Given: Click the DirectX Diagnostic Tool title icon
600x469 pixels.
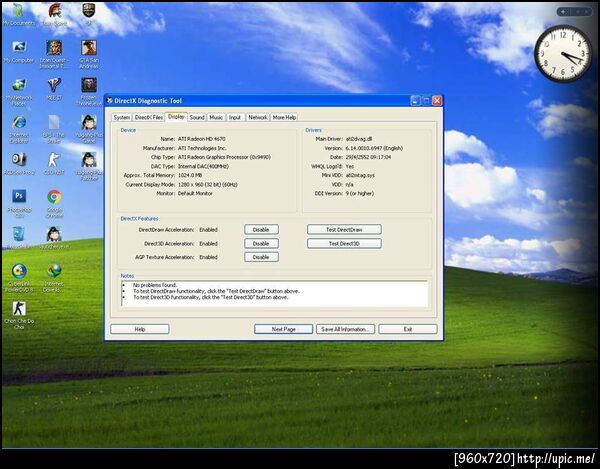Looking at the screenshot, I should tap(109, 101).
